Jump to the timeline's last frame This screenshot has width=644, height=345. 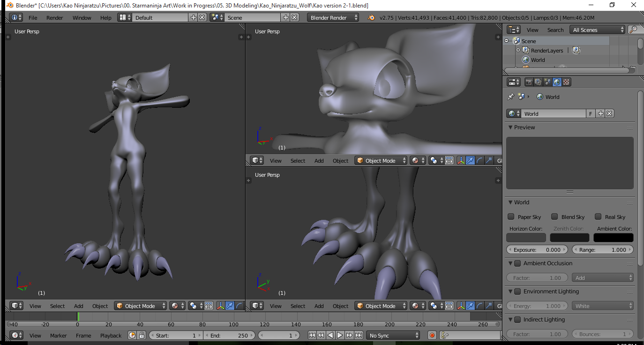359,335
